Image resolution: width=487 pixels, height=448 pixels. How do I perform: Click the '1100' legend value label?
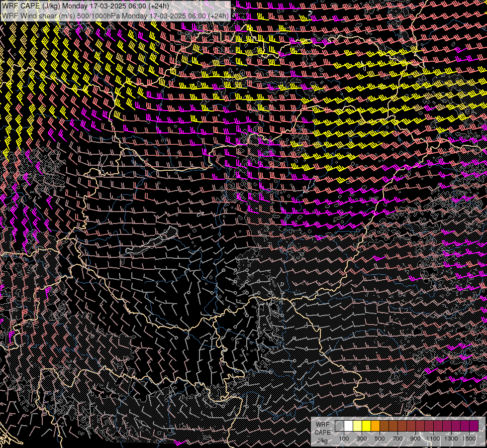tap(433, 439)
